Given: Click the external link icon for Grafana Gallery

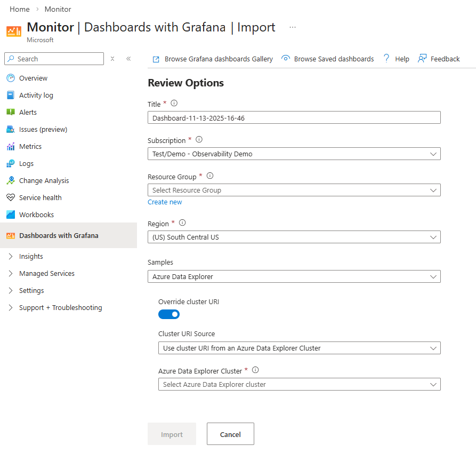Looking at the screenshot, I should (156, 59).
